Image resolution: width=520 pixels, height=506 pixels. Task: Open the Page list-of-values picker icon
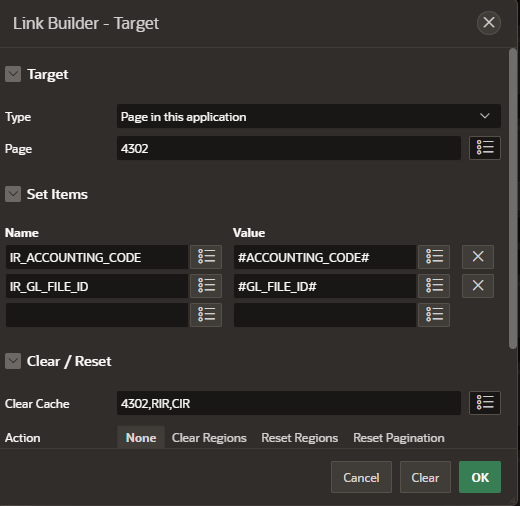coord(485,148)
